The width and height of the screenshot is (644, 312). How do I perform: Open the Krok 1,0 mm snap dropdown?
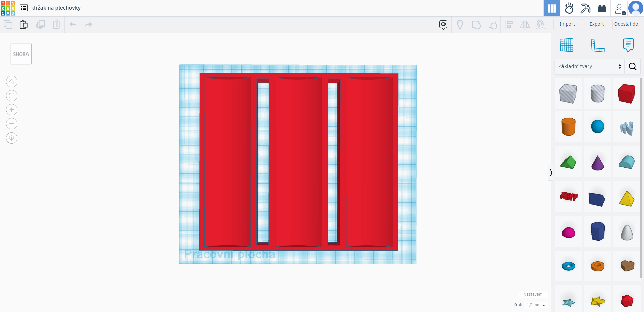coord(536,305)
